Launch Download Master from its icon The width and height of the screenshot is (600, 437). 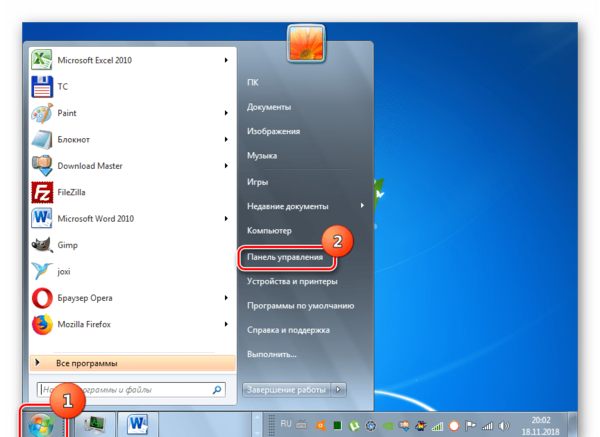42,166
